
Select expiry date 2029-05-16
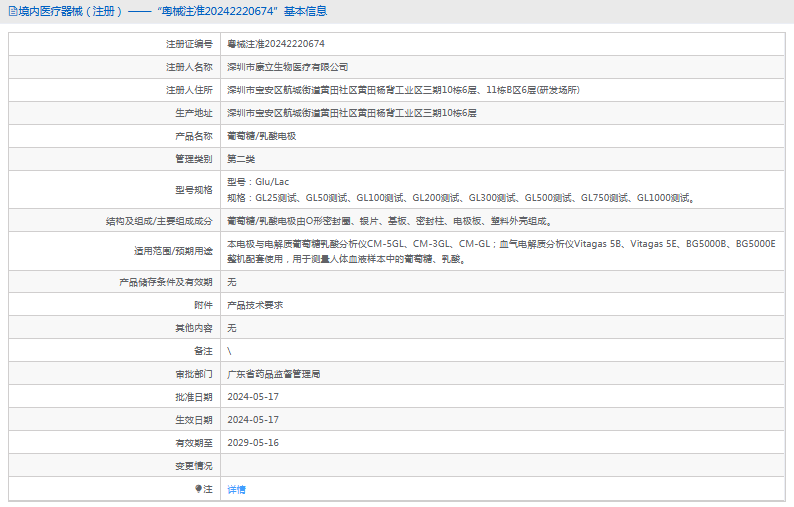point(253,443)
